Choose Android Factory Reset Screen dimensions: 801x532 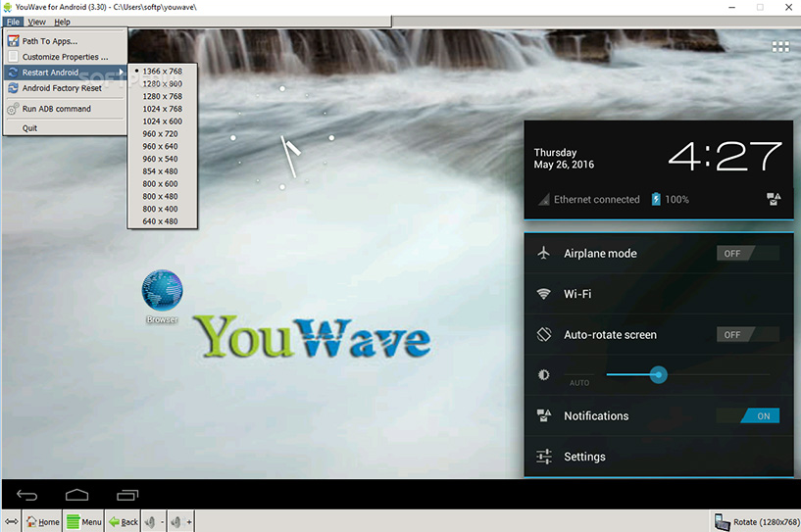(x=66, y=88)
